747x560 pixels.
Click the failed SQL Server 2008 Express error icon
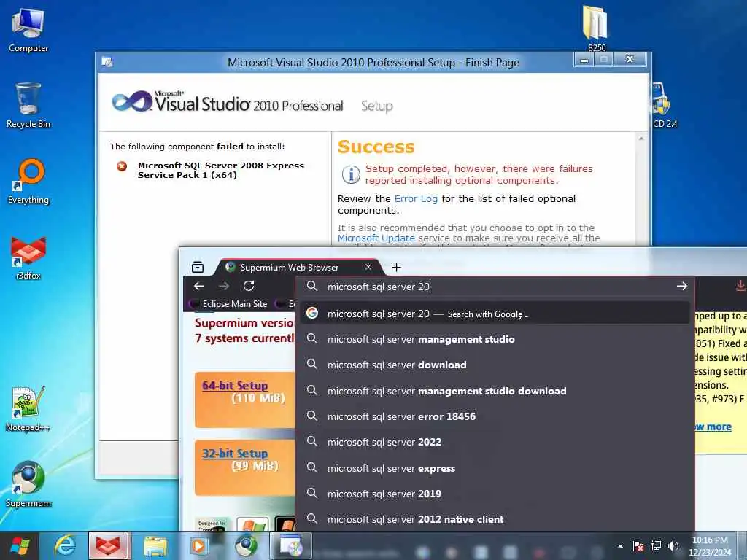[122, 166]
